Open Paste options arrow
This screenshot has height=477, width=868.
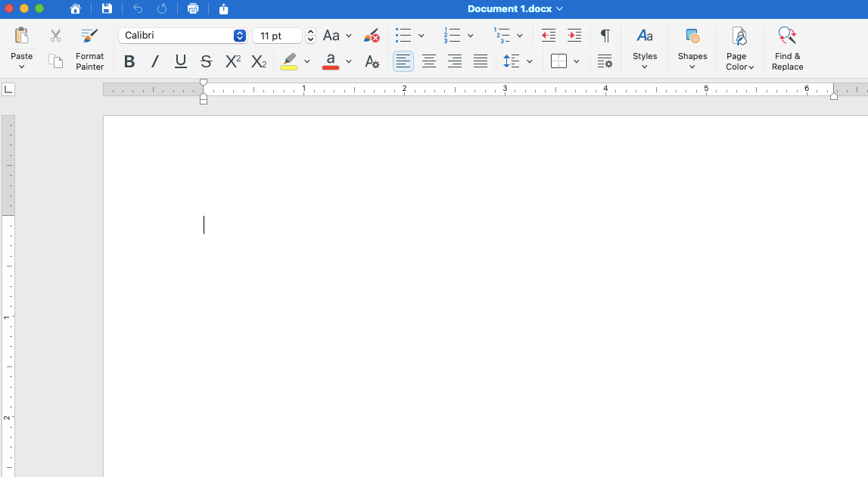[22, 67]
